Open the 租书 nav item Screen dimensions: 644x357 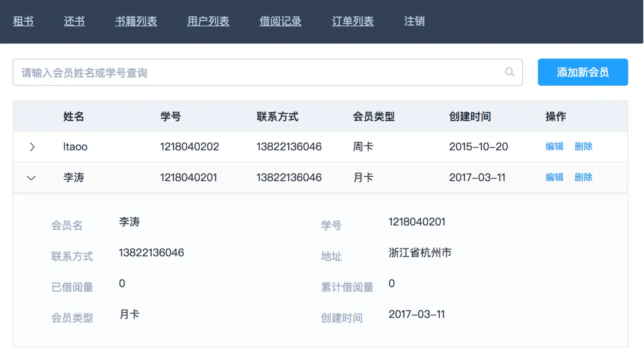[23, 21]
